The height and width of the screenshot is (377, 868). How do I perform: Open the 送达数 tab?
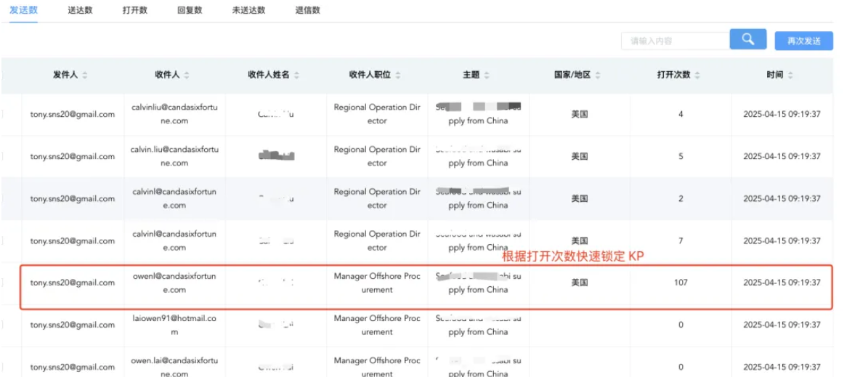[80, 10]
